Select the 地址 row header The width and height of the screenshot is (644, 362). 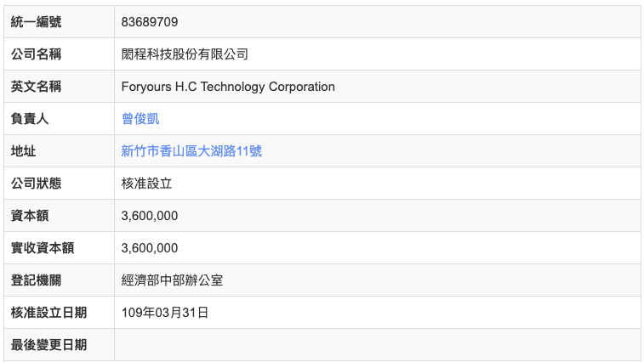pyautogui.click(x=23, y=151)
